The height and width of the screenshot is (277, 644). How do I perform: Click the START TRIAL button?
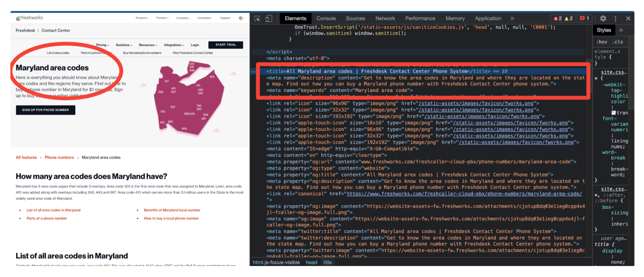click(x=225, y=45)
